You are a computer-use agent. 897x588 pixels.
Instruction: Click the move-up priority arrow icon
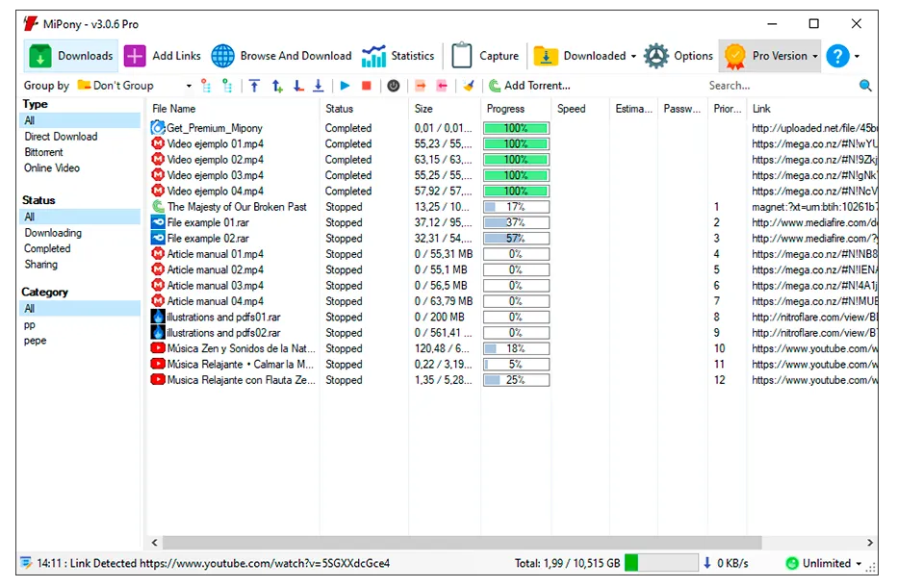pyautogui.click(x=277, y=86)
